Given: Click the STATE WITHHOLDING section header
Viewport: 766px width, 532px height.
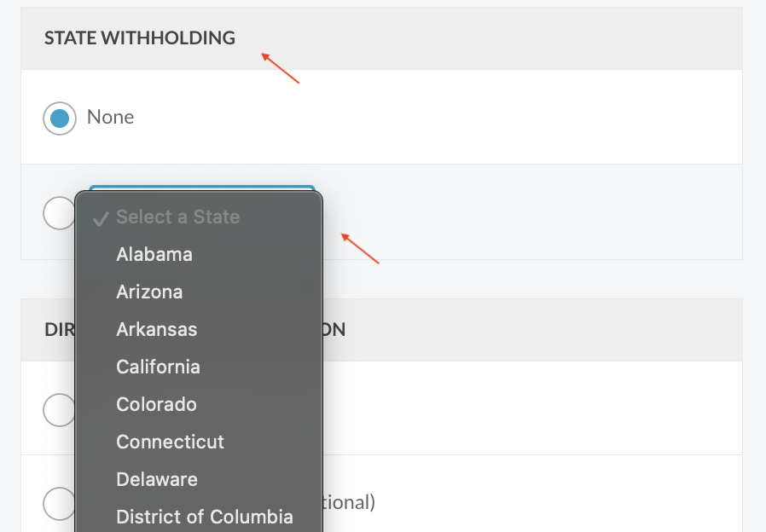Looking at the screenshot, I should click(x=140, y=38).
